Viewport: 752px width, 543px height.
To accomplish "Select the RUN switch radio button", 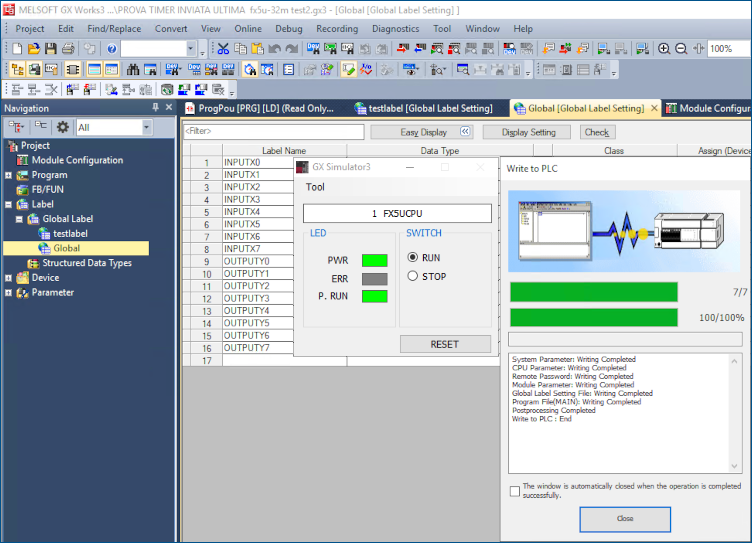I will click(412, 257).
